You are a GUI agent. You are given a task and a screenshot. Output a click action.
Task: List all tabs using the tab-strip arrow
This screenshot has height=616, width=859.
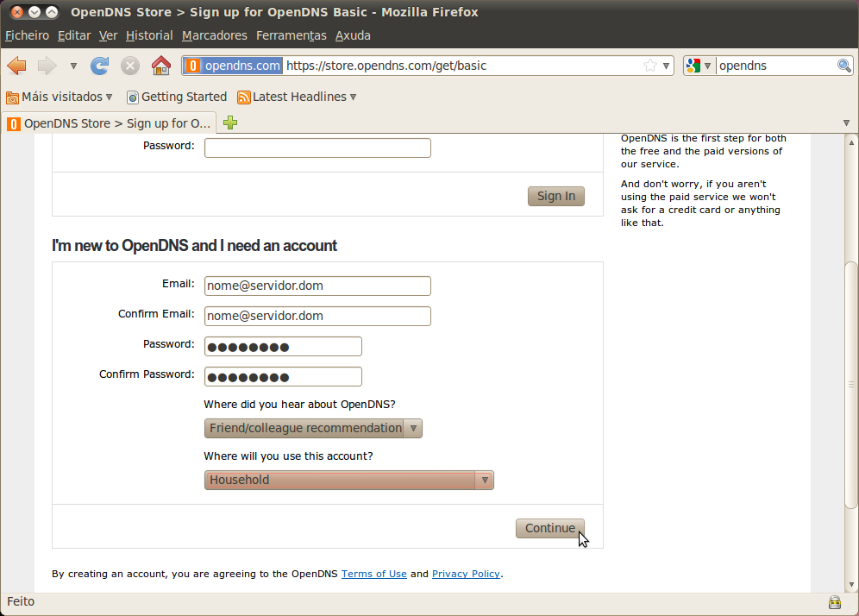pyautogui.click(x=846, y=123)
